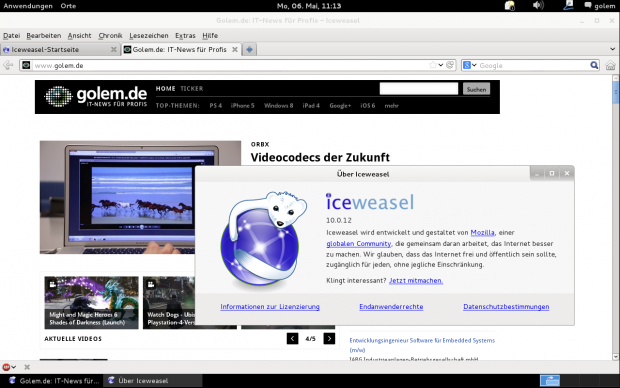Open the Might and Magic Heroes 6 video thumbnail

[x=91, y=303]
